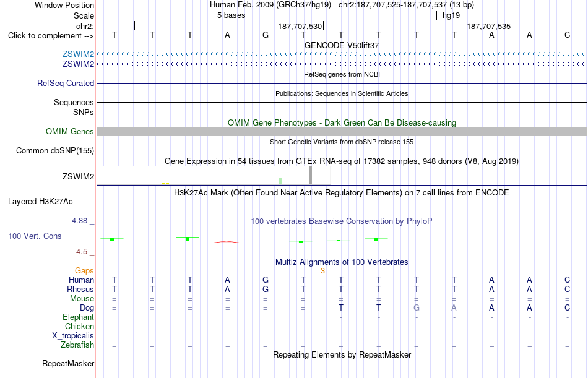Click 'RefSeq genes from NCBI' track title
The image size is (588, 378).
[x=342, y=74]
